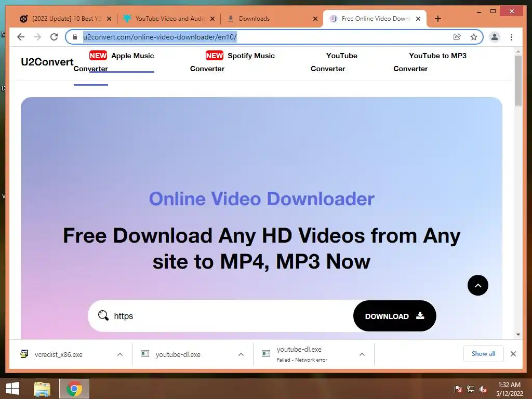Expand options for failed youtube-dl.exe download
532x399 pixels.
tap(362, 354)
